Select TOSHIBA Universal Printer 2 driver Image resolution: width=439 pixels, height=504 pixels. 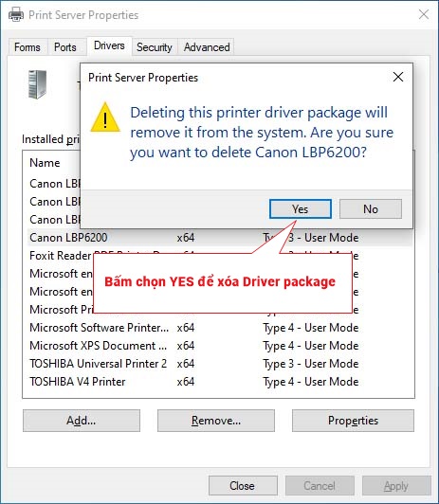click(x=219, y=364)
